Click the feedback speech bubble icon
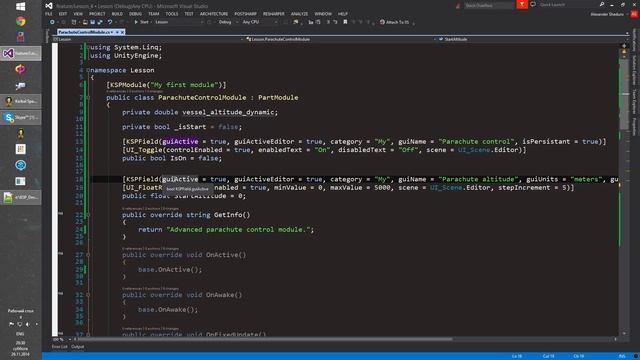This screenshot has height=360, width=640. point(533,4)
